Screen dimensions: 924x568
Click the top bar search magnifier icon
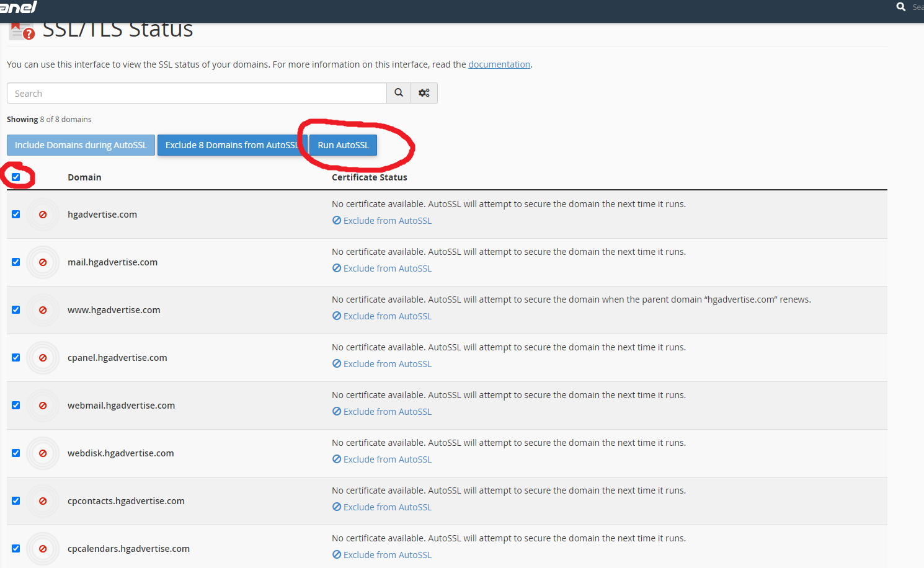pyautogui.click(x=901, y=7)
